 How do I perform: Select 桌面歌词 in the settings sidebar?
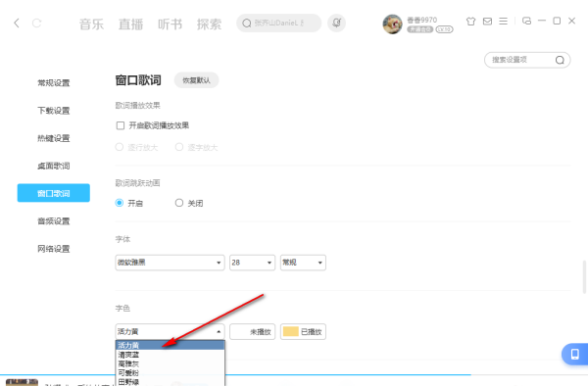(54, 166)
